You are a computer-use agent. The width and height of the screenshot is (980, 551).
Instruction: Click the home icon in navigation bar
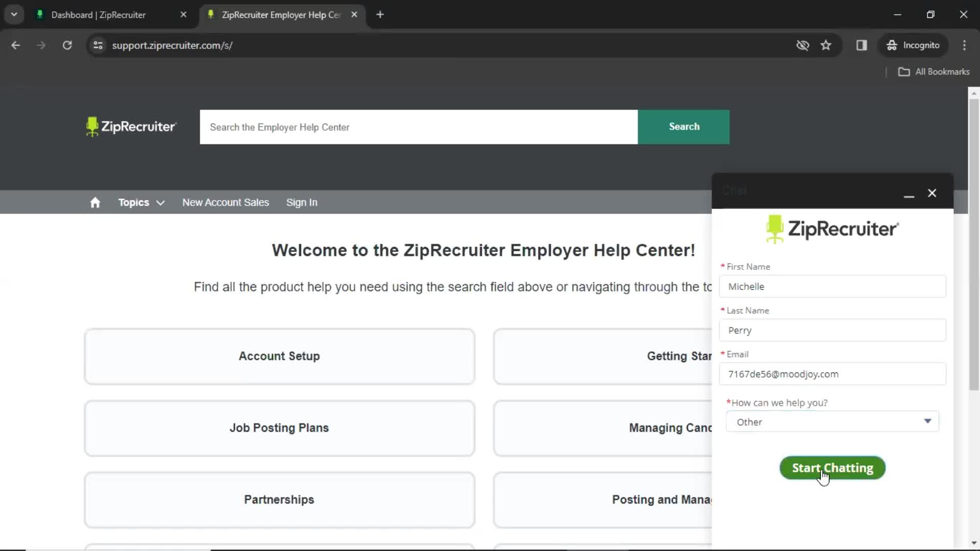tap(95, 202)
